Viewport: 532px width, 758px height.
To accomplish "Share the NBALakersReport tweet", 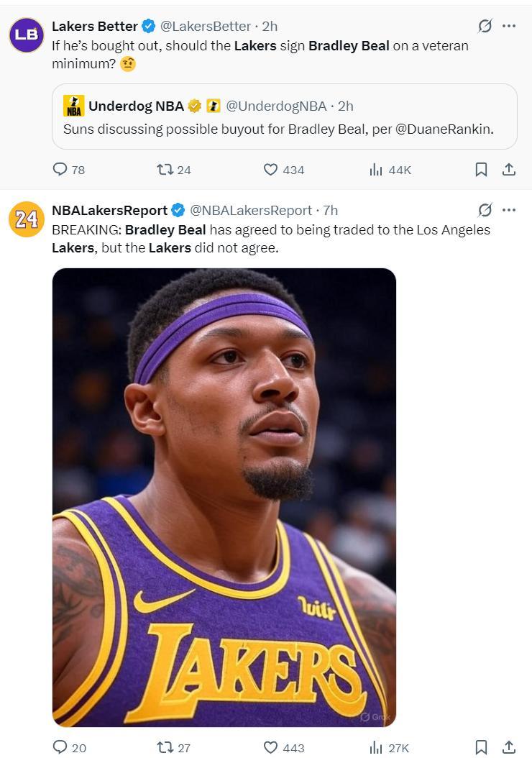I will [x=508, y=747].
